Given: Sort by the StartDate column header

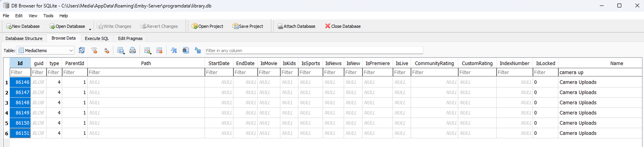Looking at the screenshot, I should (x=219, y=63).
